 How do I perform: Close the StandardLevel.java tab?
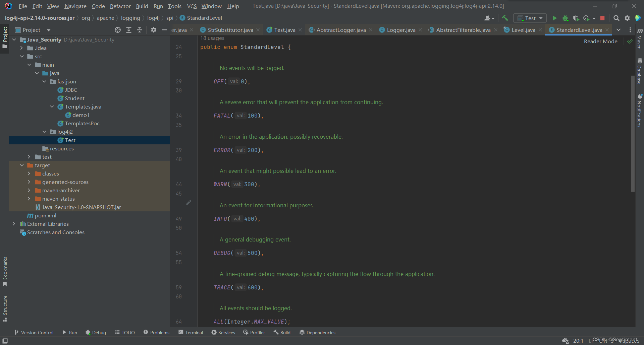tap(607, 30)
